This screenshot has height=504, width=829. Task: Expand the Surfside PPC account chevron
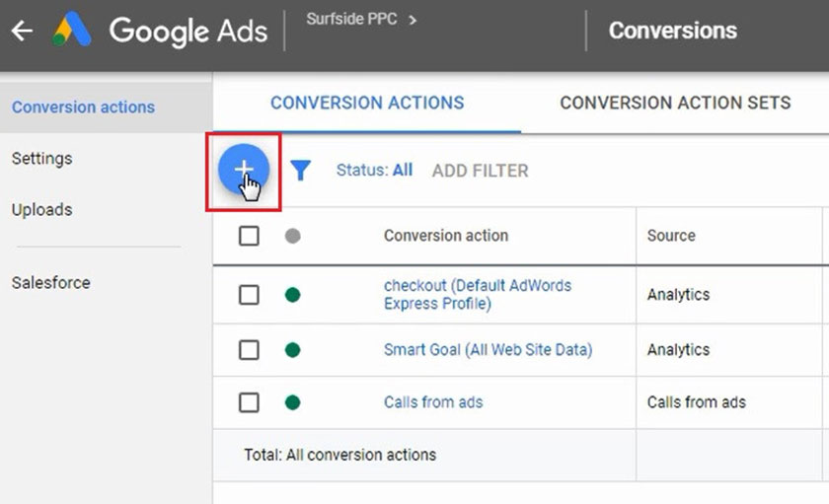(x=413, y=19)
